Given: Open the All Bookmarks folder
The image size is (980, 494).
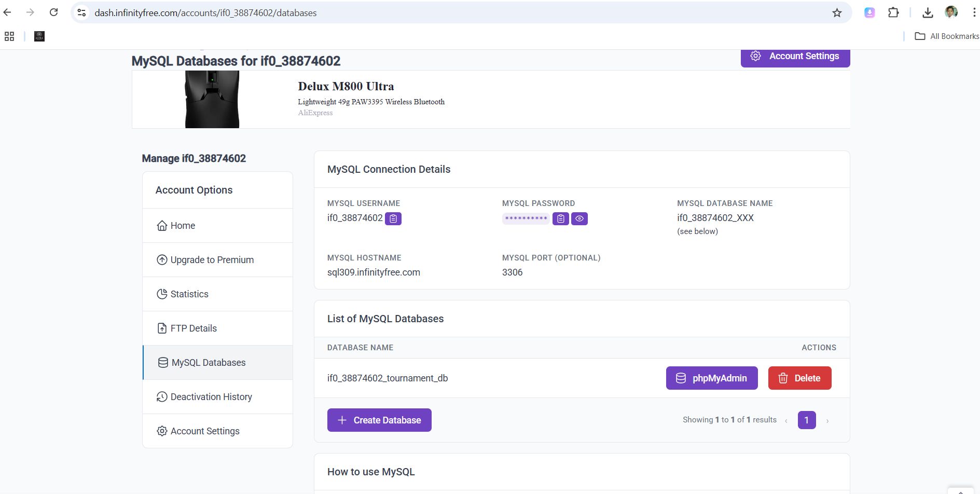Looking at the screenshot, I should [x=947, y=36].
